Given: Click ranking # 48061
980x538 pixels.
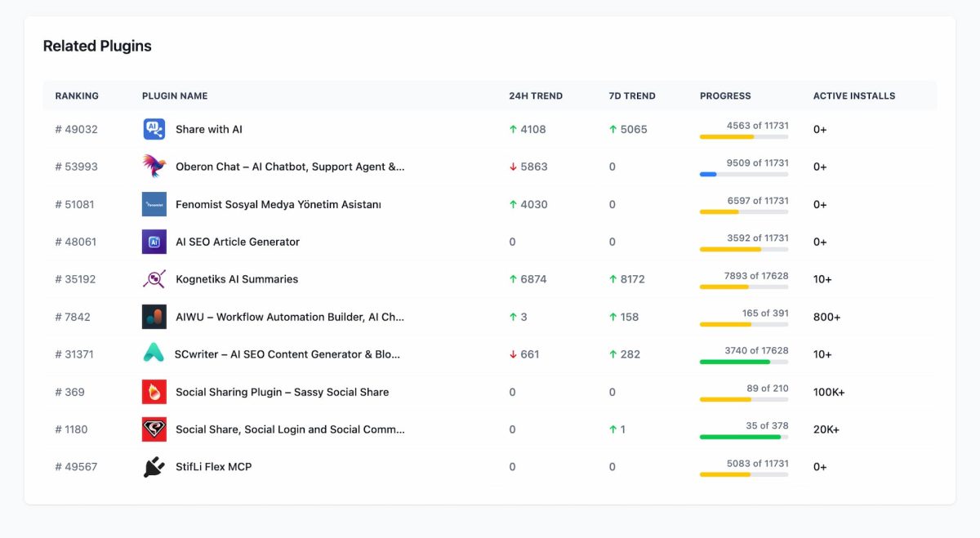Looking at the screenshot, I should coord(76,242).
